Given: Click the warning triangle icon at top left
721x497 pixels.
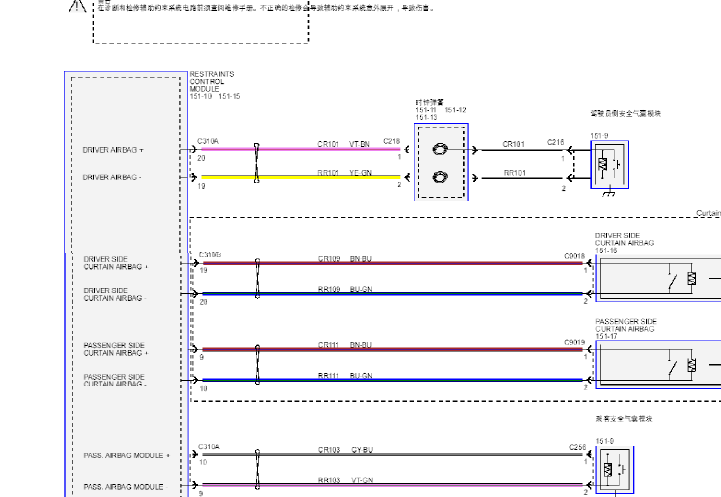Looking at the screenshot, I should (x=76, y=5).
